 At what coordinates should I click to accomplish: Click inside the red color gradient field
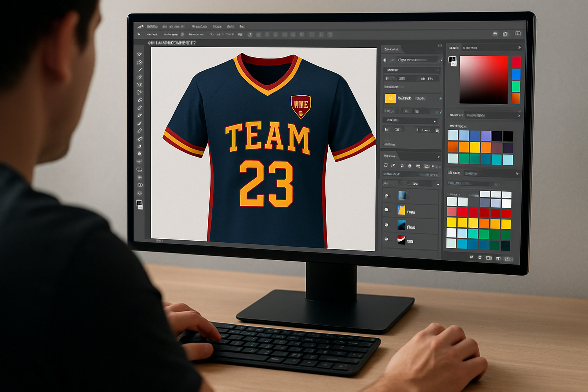pyautogui.click(x=484, y=80)
